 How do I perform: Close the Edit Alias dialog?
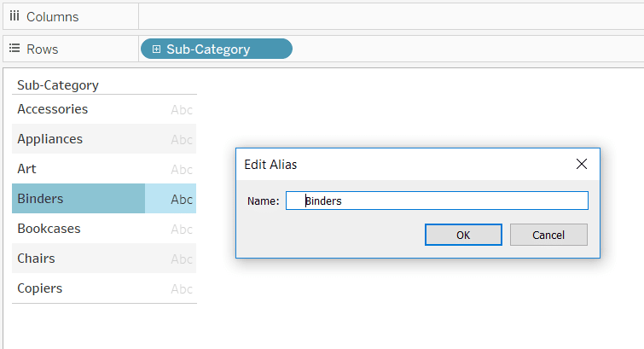click(581, 164)
